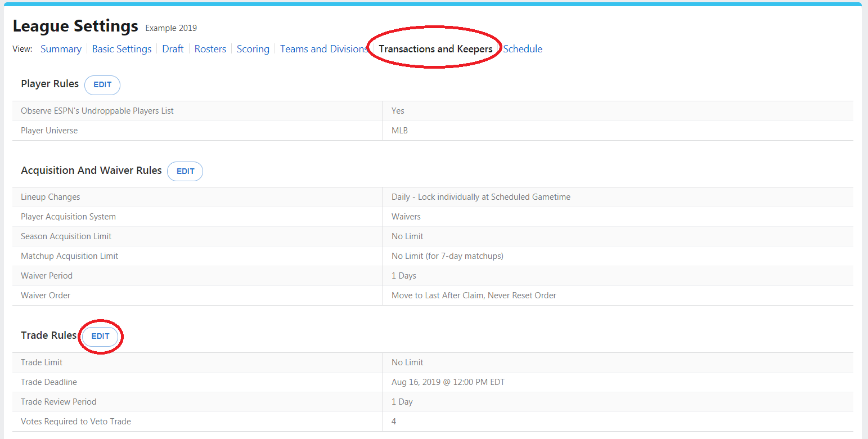Edit Acquisition And Waiver Rules
868x439 pixels.
pyautogui.click(x=185, y=172)
